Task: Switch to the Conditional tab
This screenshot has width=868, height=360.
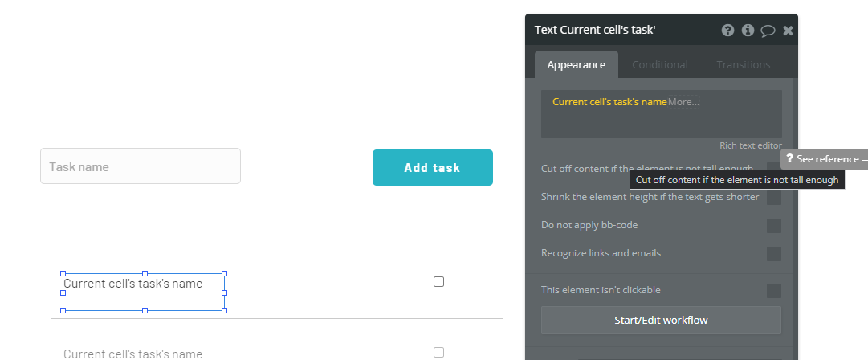Action: (659, 64)
